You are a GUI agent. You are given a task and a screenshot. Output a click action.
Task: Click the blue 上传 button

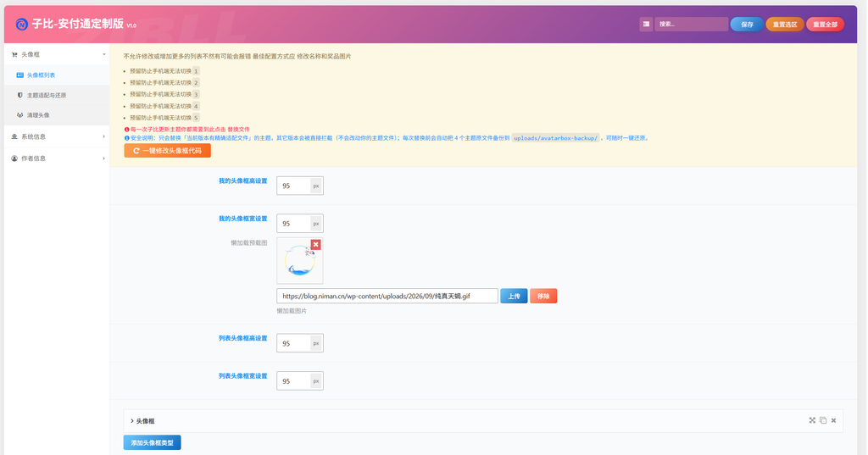click(x=514, y=297)
